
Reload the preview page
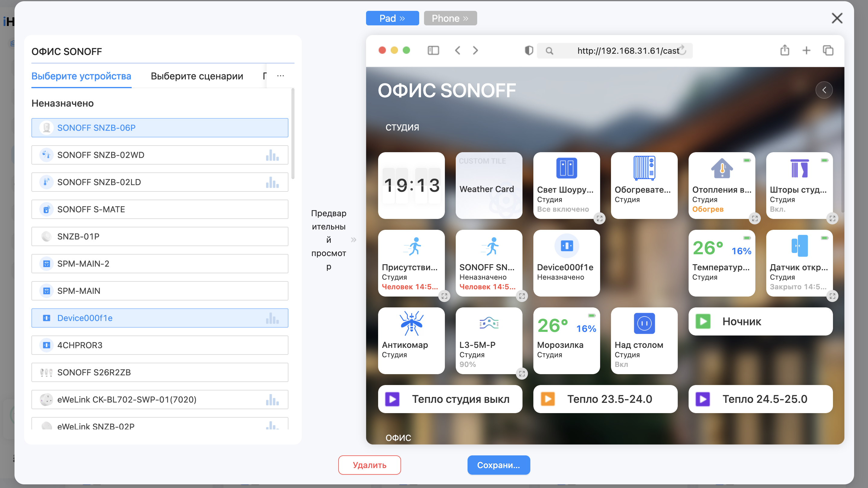click(x=682, y=50)
